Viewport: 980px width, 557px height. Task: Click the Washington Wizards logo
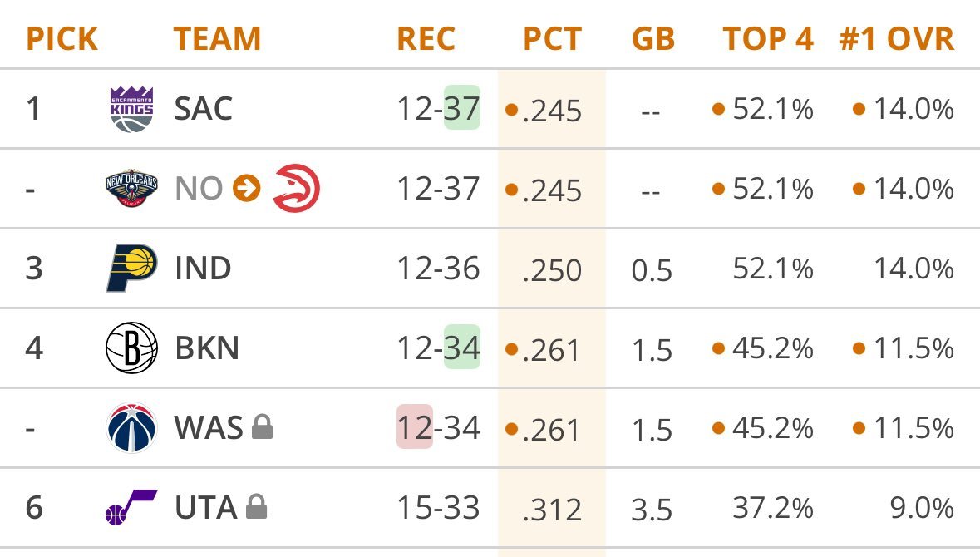[131, 428]
